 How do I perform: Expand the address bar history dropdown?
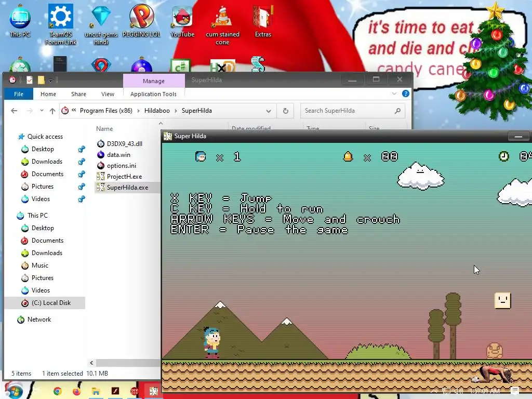pyautogui.click(x=269, y=111)
